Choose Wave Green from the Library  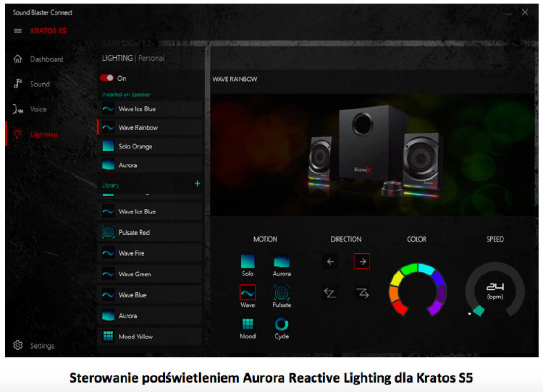(151, 274)
